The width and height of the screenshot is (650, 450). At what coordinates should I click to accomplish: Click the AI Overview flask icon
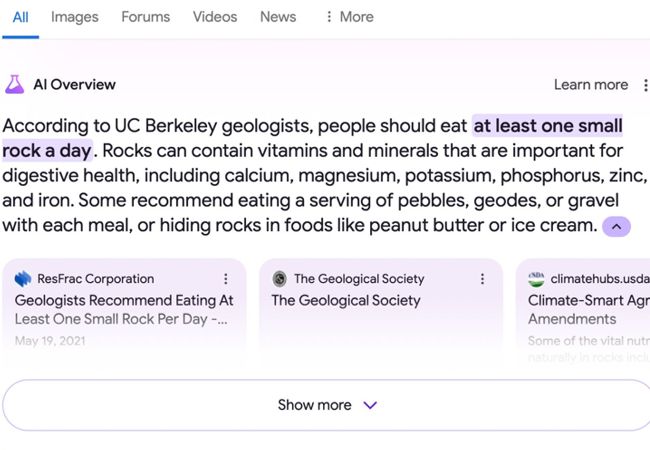pos(15,85)
